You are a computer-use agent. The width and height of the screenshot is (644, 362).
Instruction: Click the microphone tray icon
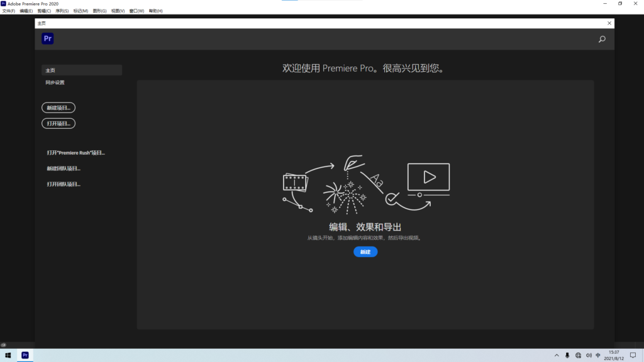[x=567, y=356]
